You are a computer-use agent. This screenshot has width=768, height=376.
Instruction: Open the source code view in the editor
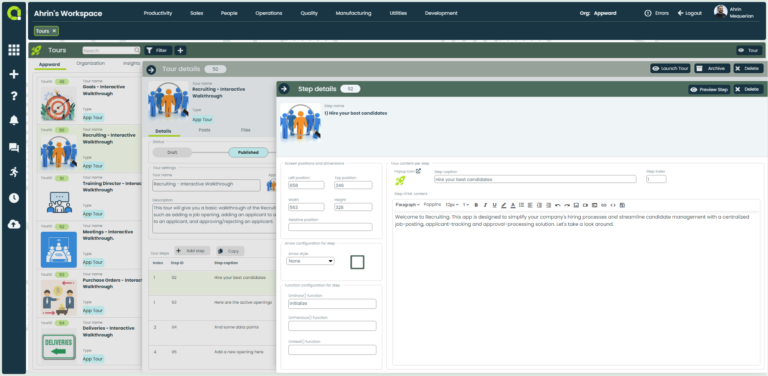coord(613,205)
